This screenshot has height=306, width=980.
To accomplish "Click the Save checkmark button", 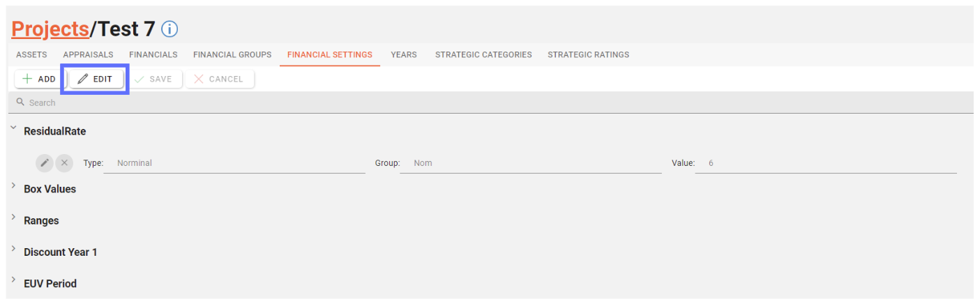I will coord(153,79).
